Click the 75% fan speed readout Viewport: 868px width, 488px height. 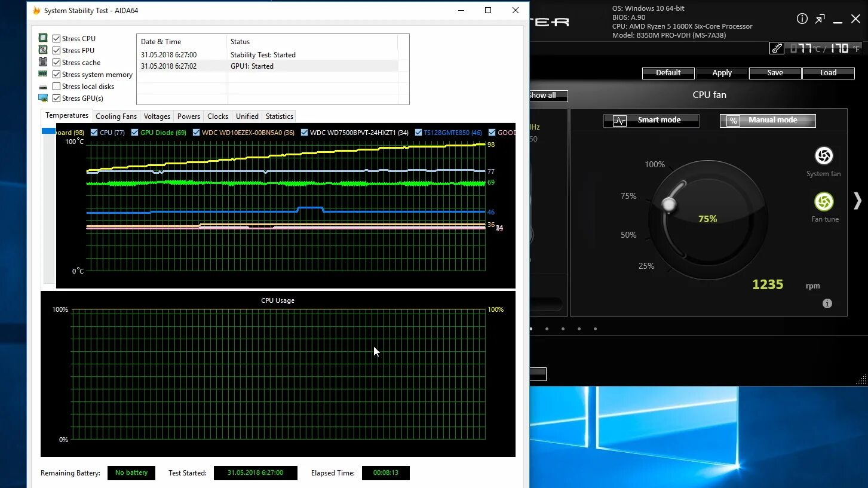click(708, 219)
